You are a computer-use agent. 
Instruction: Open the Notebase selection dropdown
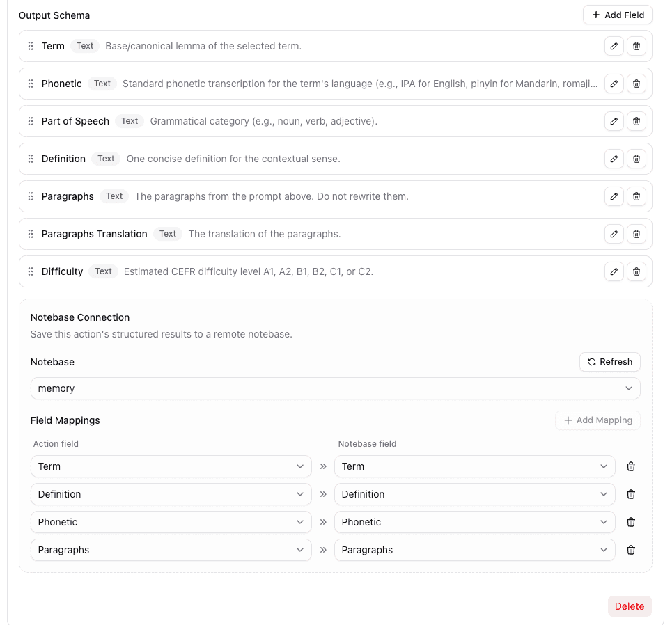click(335, 388)
